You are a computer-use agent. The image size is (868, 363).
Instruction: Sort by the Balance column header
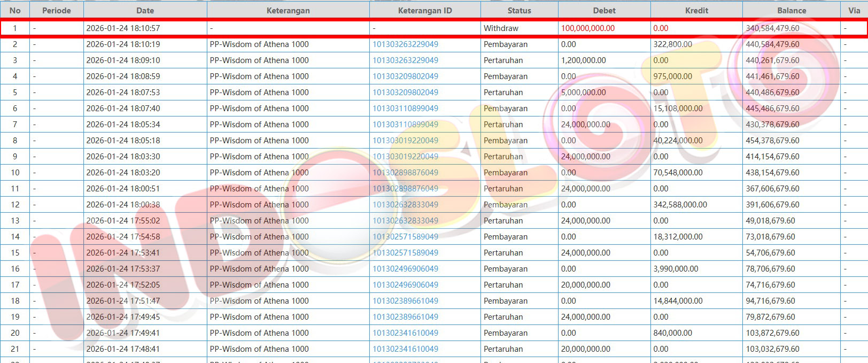pos(791,10)
